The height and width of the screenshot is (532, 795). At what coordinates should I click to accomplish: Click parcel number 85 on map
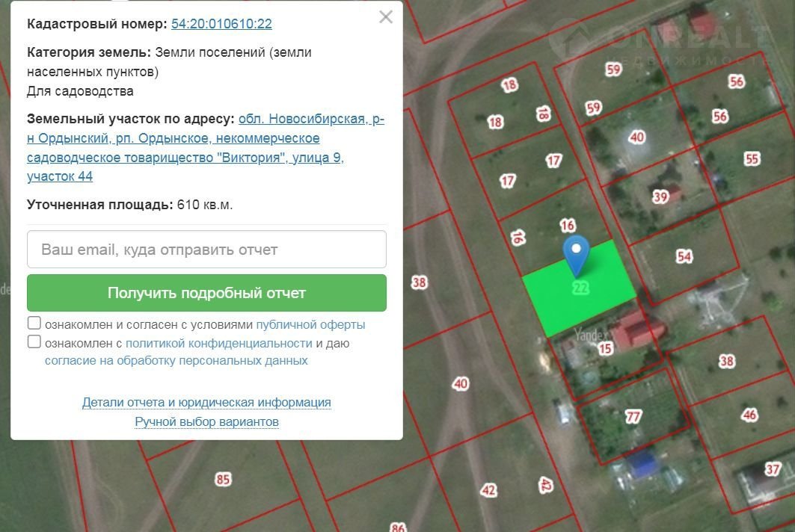[223, 479]
